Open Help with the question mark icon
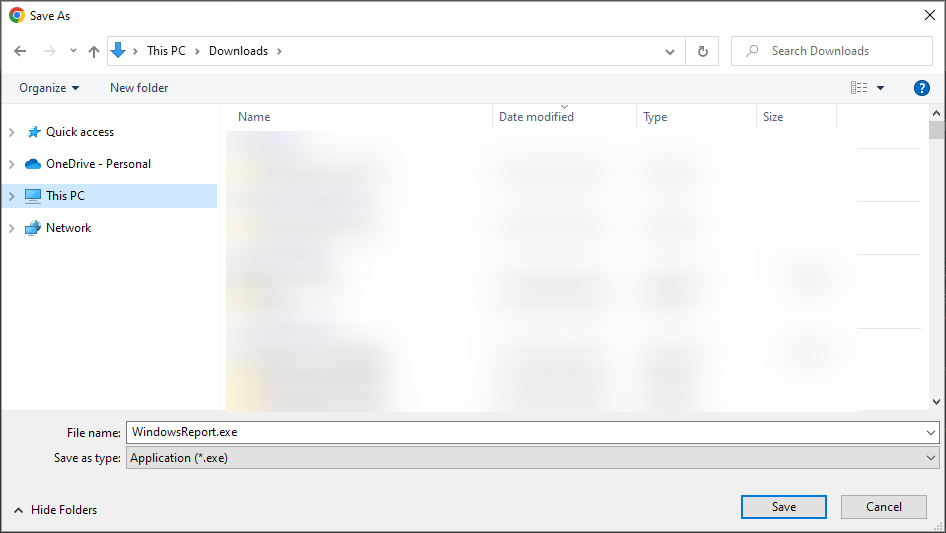Image resolution: width=946 pixels, height=533 pixels. (921, 88)
